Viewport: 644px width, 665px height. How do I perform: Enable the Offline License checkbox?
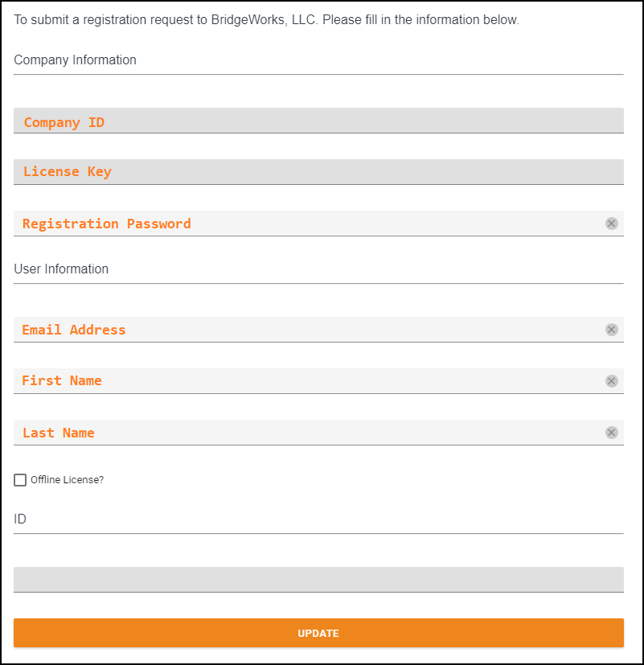20,480
